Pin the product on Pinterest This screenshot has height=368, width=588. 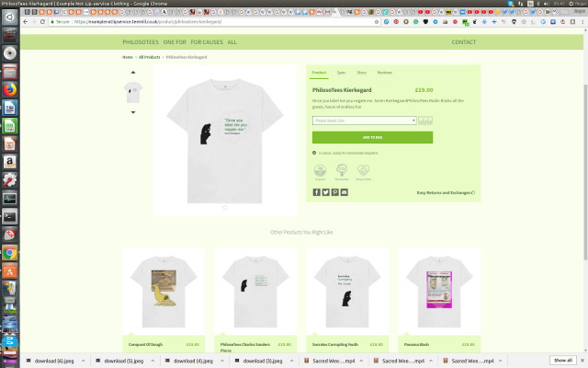334,192
